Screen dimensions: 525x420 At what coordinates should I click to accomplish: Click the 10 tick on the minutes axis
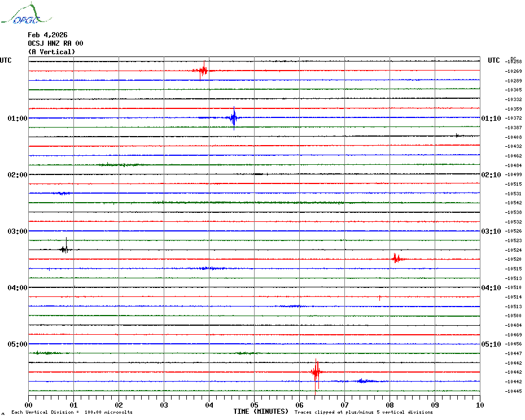click(x=479, y=405)
